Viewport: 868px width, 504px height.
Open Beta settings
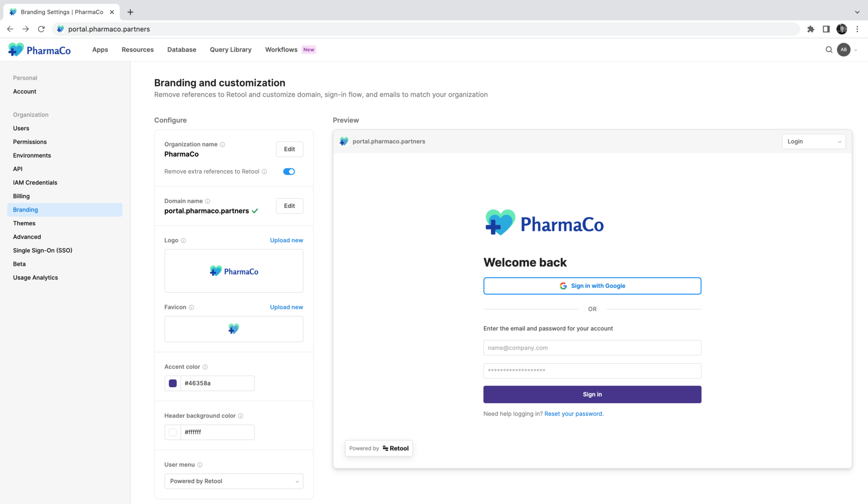coord(19,264)
